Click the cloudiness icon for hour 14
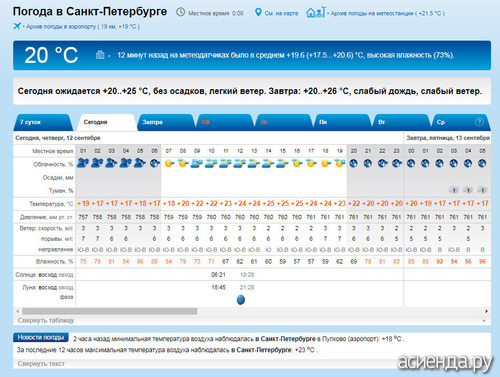 [x=268, y=163]
